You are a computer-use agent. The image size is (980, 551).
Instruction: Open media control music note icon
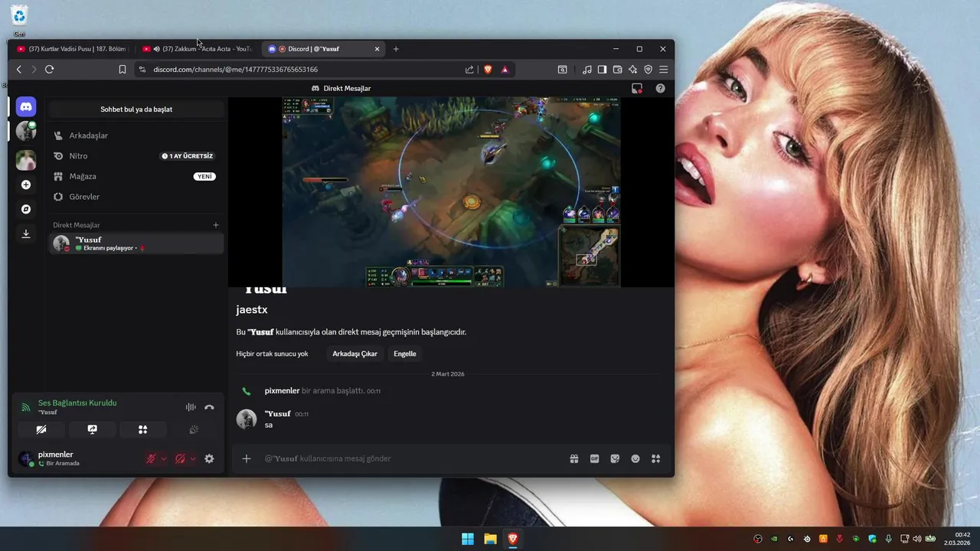(x=587, y=70)
